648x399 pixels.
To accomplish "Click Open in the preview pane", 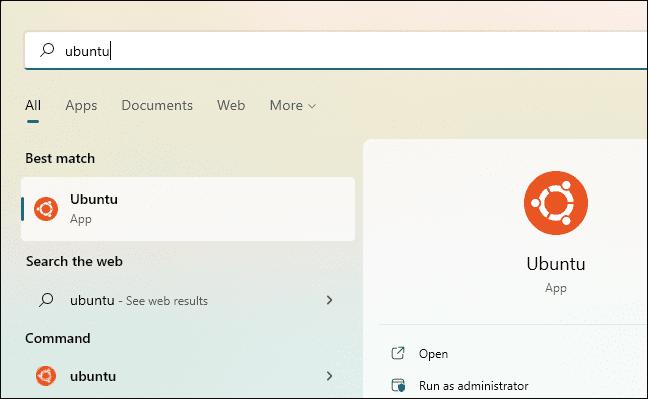I will (433, 354).
